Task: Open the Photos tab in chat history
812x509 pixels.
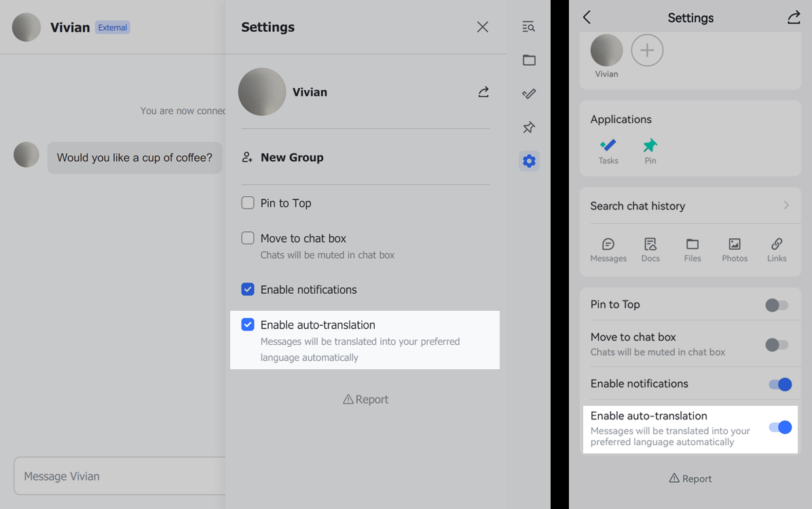Action: tap(735, 249)
